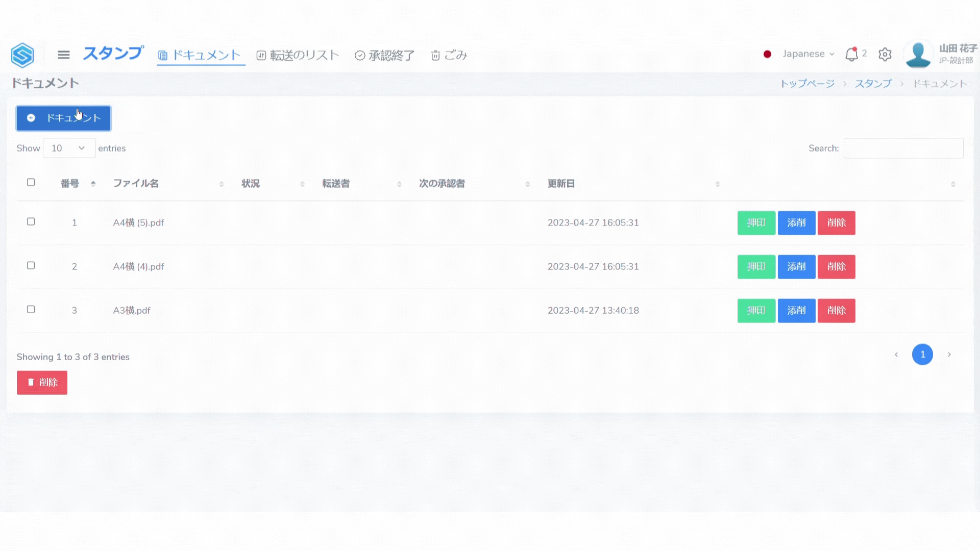Sort table by ファイル名 column
The width and height of the screenshot is (980, 551).
136,184
